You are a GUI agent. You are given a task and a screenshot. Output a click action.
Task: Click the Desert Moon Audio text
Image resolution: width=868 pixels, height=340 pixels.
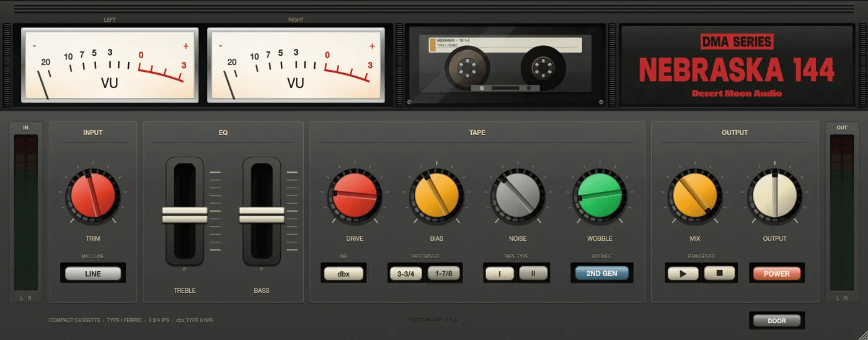point(737,94)
